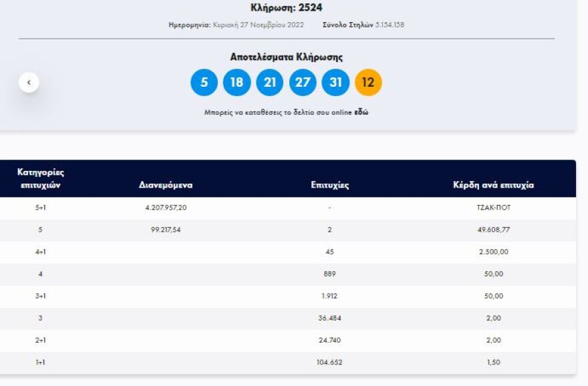Select the blue ball numbered 27
The width and height of the screenshot is (588, 386).
coord(301,83)
